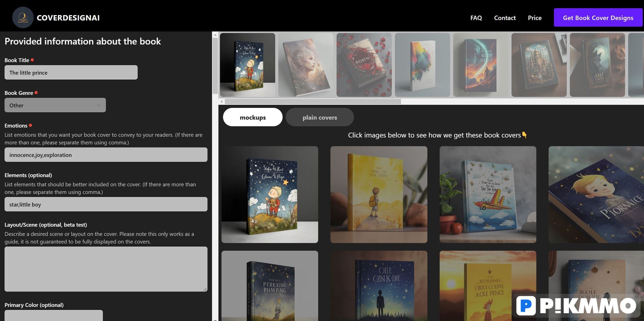Image resolution: width=644 pixels, height=321 pixels.
Task: Open the yellow sunset prince mockup
Action: [488, 286]
